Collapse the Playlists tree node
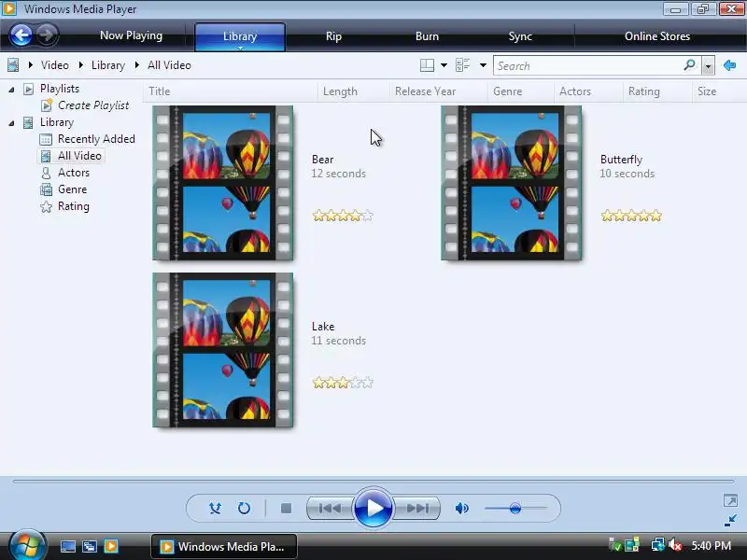The height and width of the screenshot is (560, 747). point(11,89)
